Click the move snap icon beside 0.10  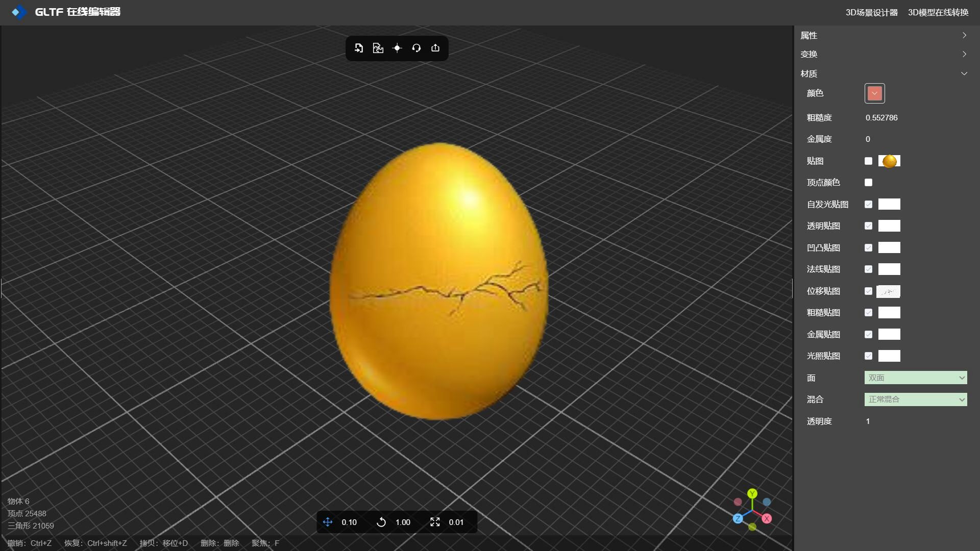[328, 522]
